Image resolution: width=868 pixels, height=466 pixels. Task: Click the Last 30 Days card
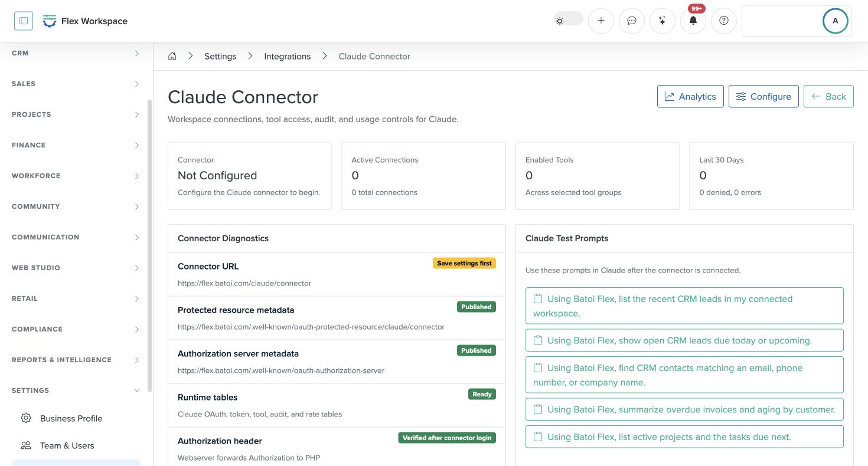771,176
